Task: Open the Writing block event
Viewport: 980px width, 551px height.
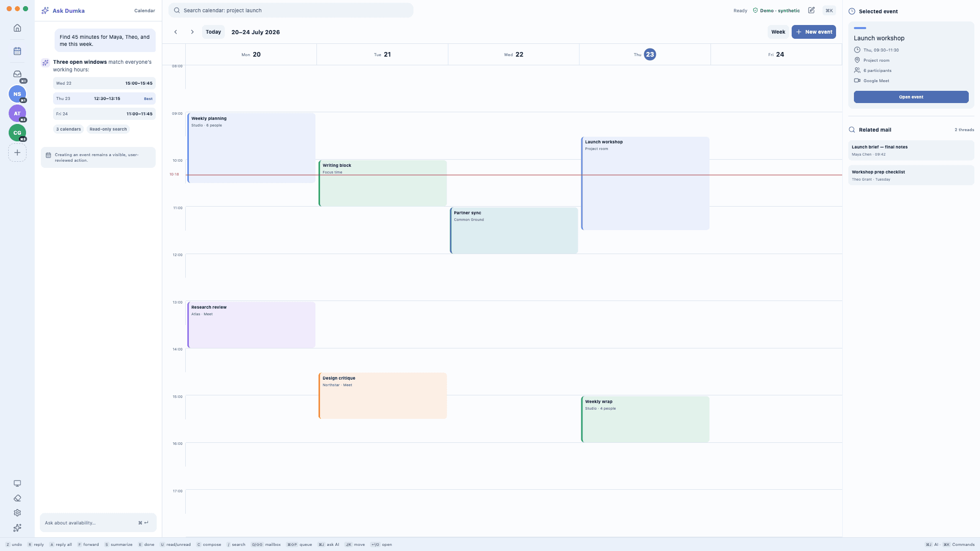Action: tap(383, 184)
